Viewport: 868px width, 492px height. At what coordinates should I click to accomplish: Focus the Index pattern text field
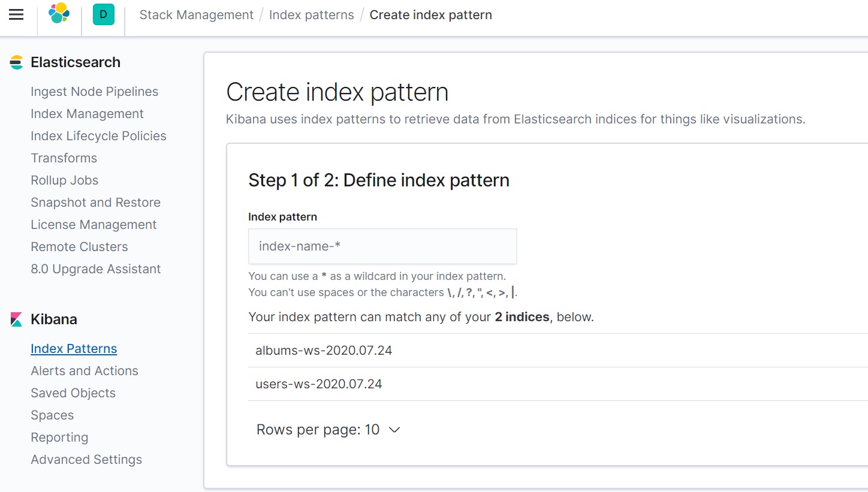[x=382, y=246]
